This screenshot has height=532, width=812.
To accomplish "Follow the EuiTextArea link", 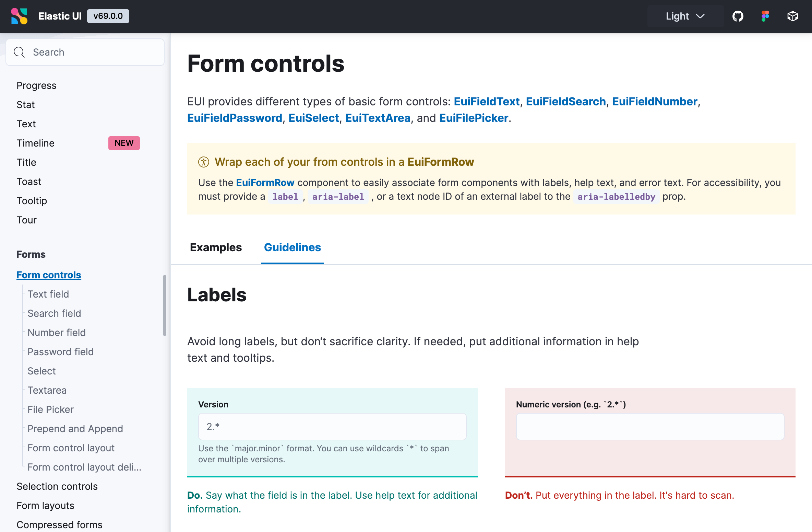I will [378, 118].
